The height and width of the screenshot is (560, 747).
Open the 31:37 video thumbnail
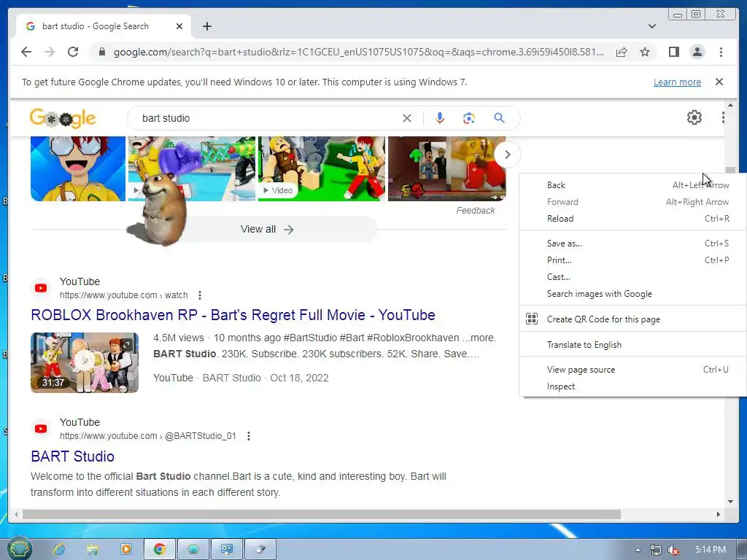coord(85,362)
